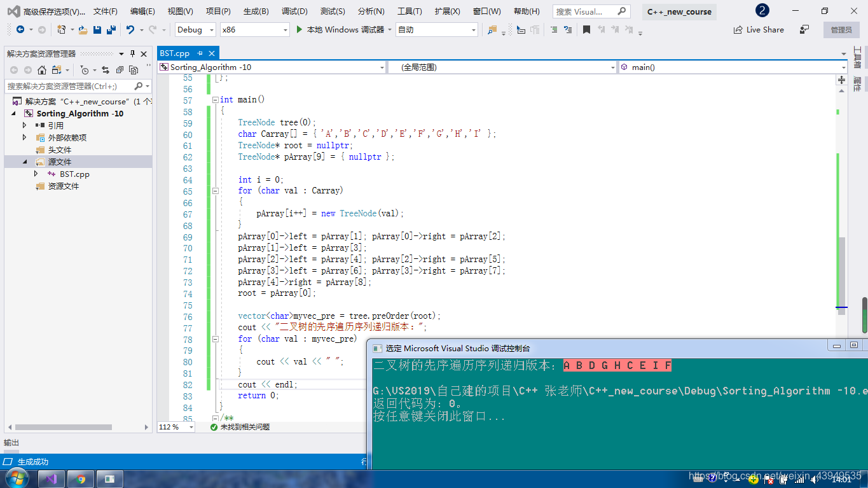This screenshot has height=488, width=868.
Task: Click the save all icon
Action: (x=111, y=30)
